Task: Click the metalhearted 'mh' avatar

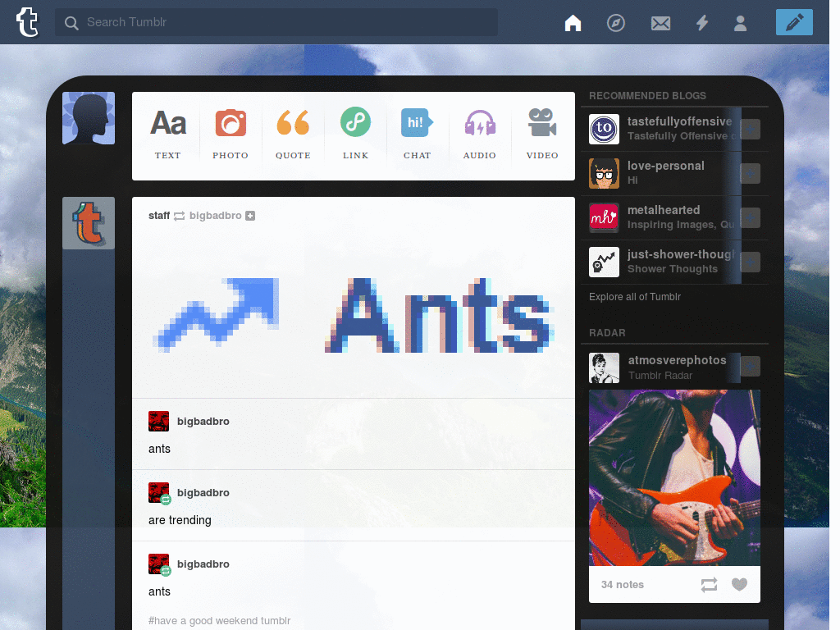Action: [x=604, y=217]
